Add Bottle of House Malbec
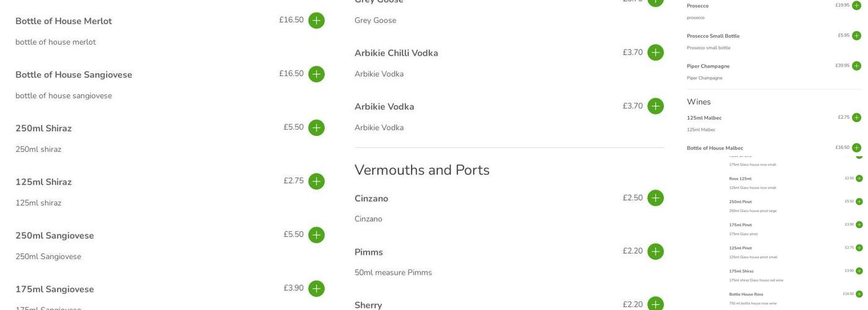This screenshot has width=868, height=310. tap(856, 148)
